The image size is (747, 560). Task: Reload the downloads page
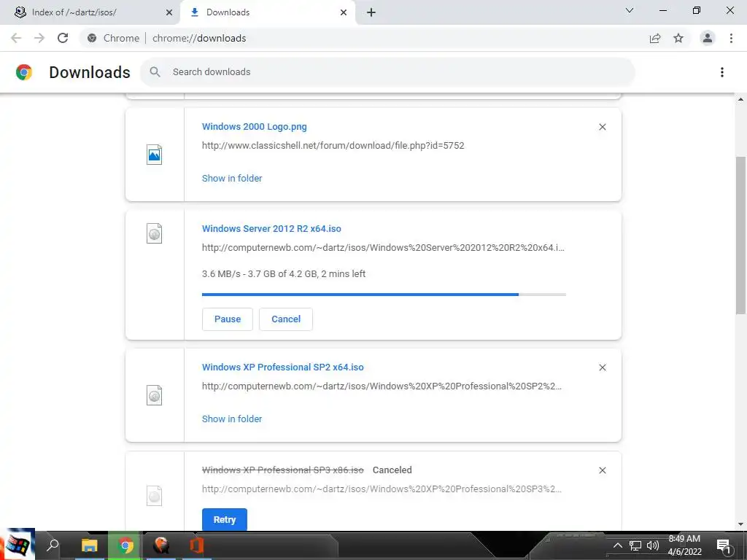tap(63, 38)
